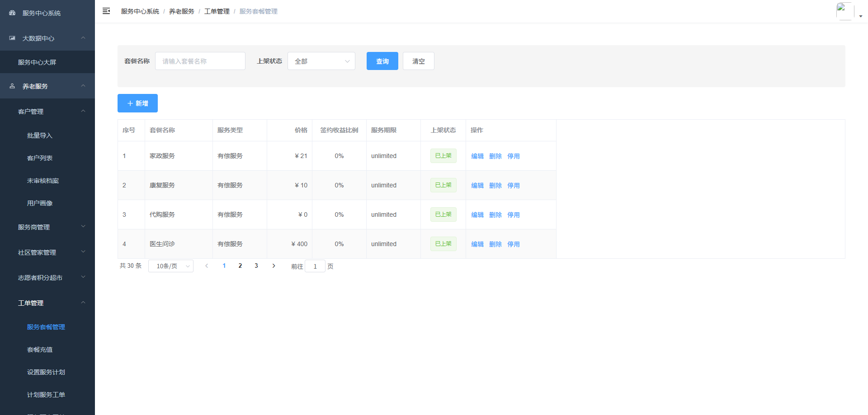Expand the 社区管家管理 submenu
The width and height of the screenshot is (868, 415).
[x=47, y=252]
